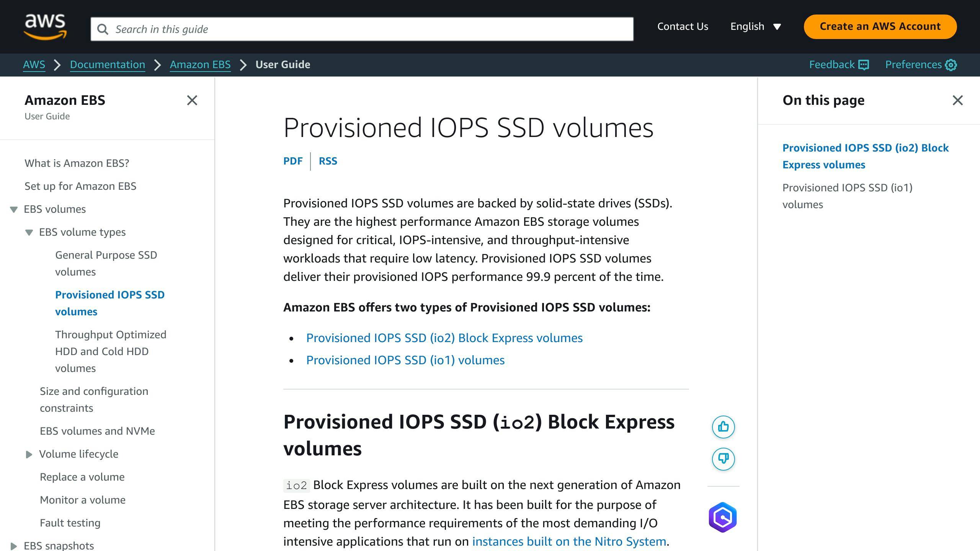Close the Amazon EBS sidebar panel
Screen dimensions: 980x551
point(192,100)
